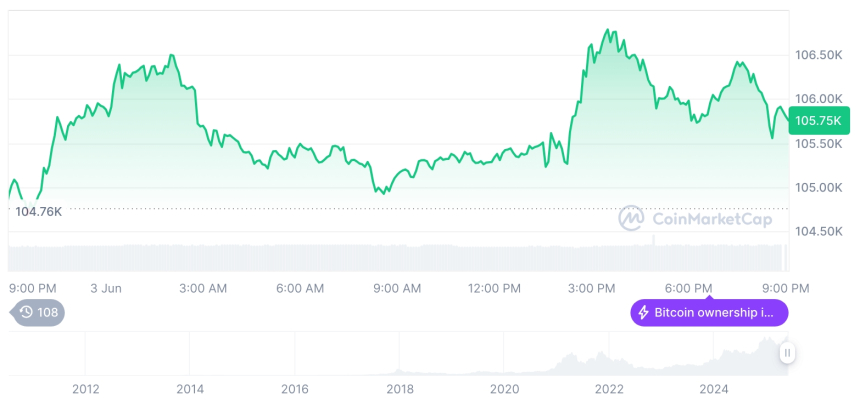Image resolution: width=860 pixels, height=401 pixels.
Task: Click the CoinMarketCap logo watermark icon
Action: [x=631, y=217]
